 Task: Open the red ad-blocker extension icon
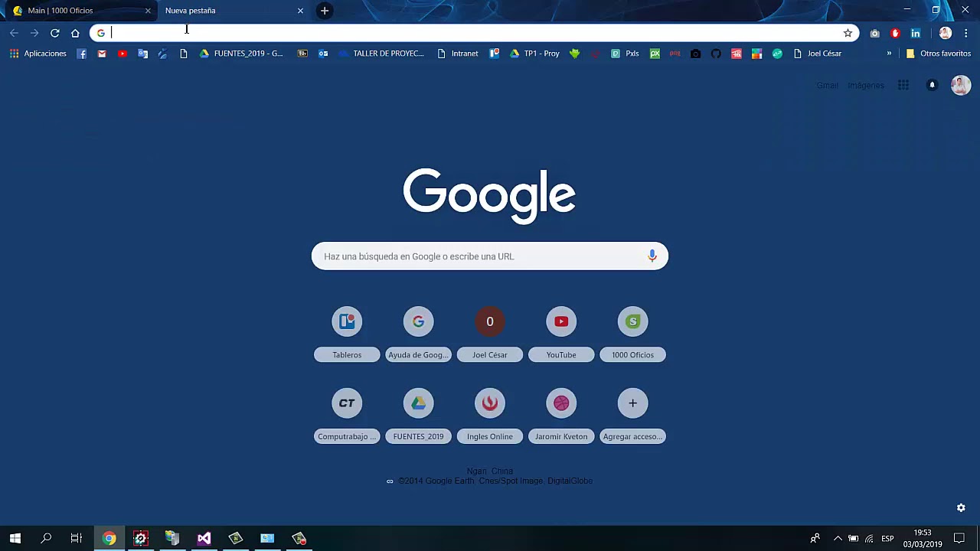point(895,33)
